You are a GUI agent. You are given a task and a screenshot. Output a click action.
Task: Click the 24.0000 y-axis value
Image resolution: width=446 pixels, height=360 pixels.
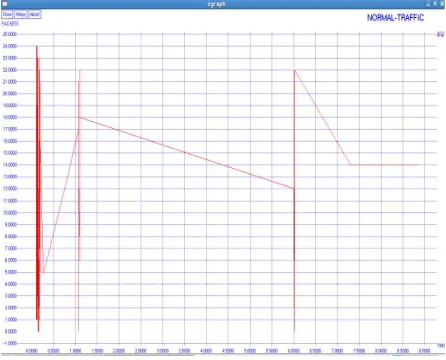(x=10, y=46)
